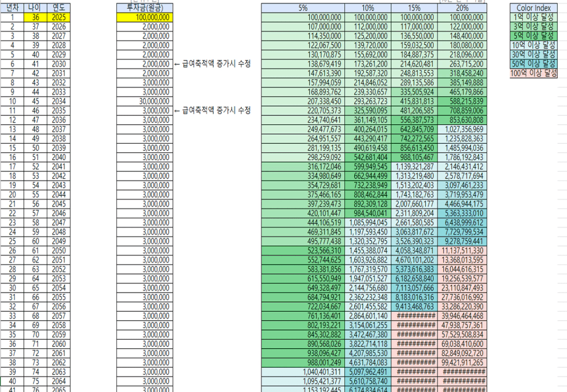Click the yellow age cell 36
The width and height of the screenshot is (567, 392).
click(x=36, y=17)
